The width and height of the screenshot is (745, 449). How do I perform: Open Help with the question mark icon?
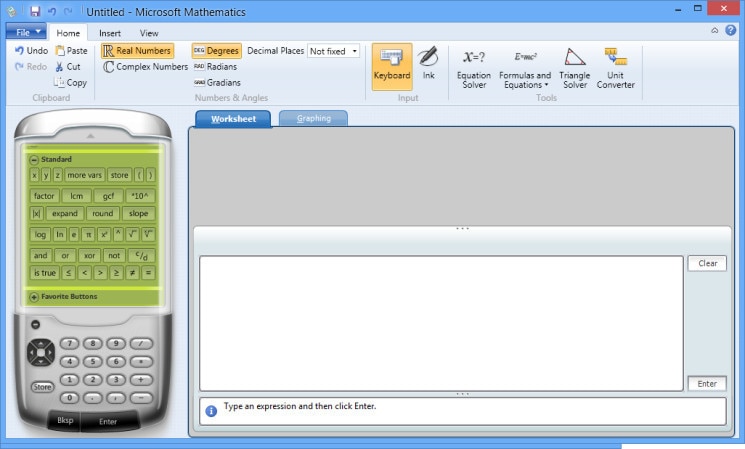pos(730,30)
